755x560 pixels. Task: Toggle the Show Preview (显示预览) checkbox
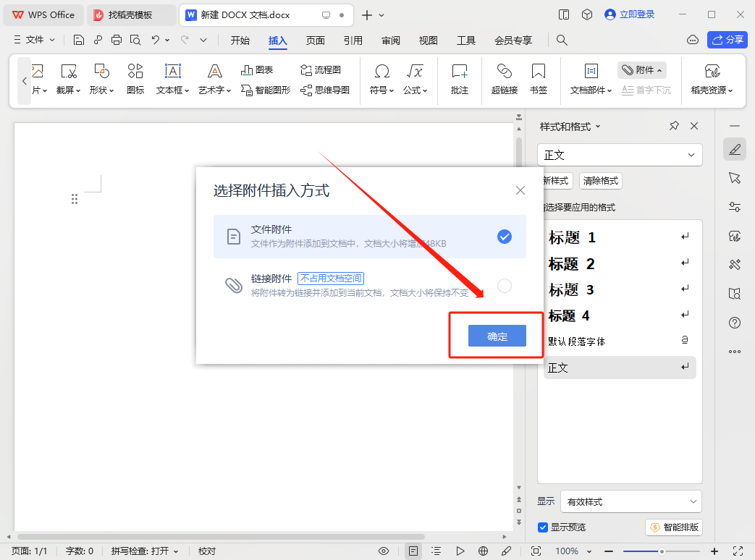(x=543, y=527)
